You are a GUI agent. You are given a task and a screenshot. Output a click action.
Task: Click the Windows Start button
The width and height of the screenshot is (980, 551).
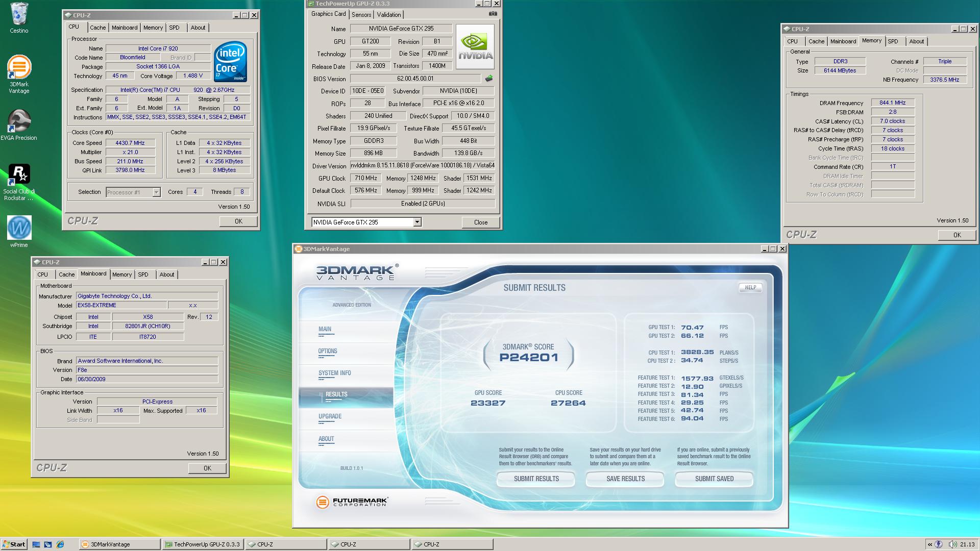click(14, 544)
